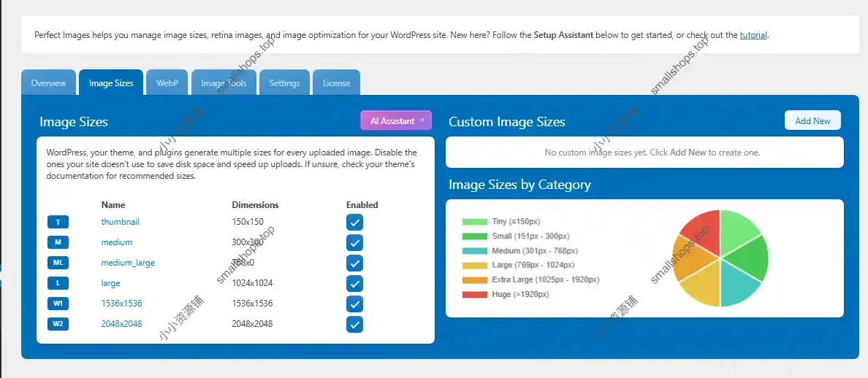Disable the thumbnail image size checkbox
The width and height of the screenshot is (868, 378).
tap(355, 222)
